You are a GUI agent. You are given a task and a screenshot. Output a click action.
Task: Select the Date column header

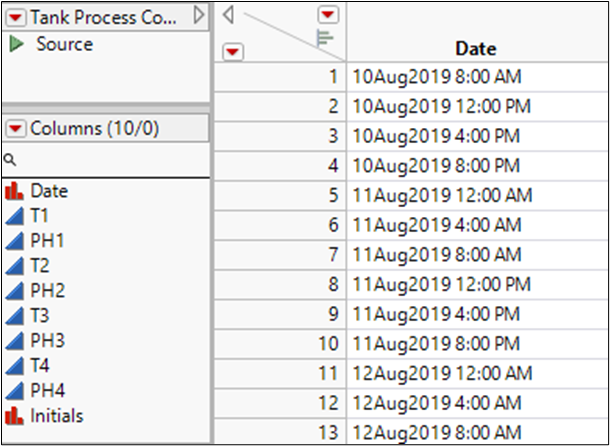point(475,48)
